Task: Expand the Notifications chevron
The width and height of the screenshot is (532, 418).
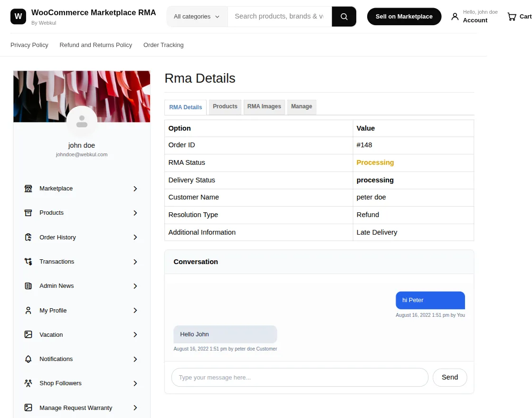Action: point(135,359)
